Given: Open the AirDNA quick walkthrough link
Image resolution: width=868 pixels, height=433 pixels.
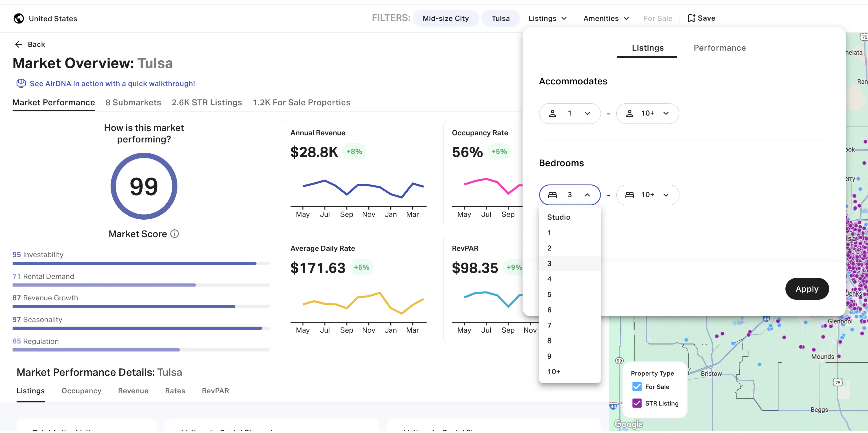Looking at the screenshot, I should 112,84.
